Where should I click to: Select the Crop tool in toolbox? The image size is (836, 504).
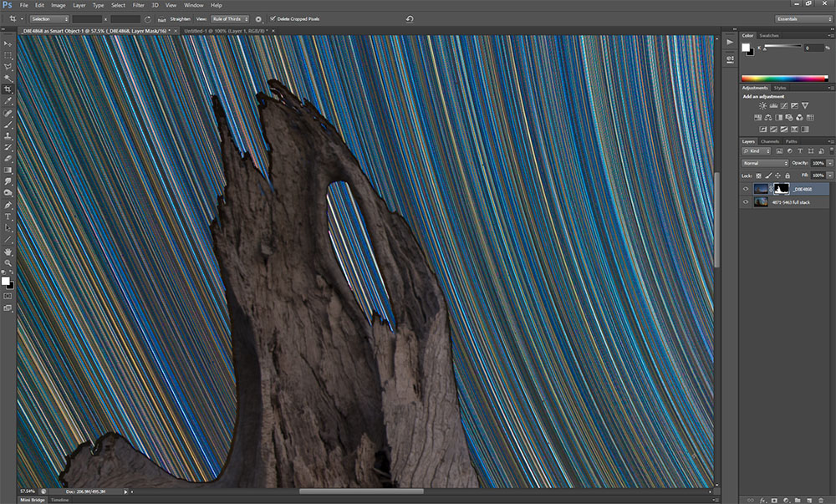(x=8, y=89)
